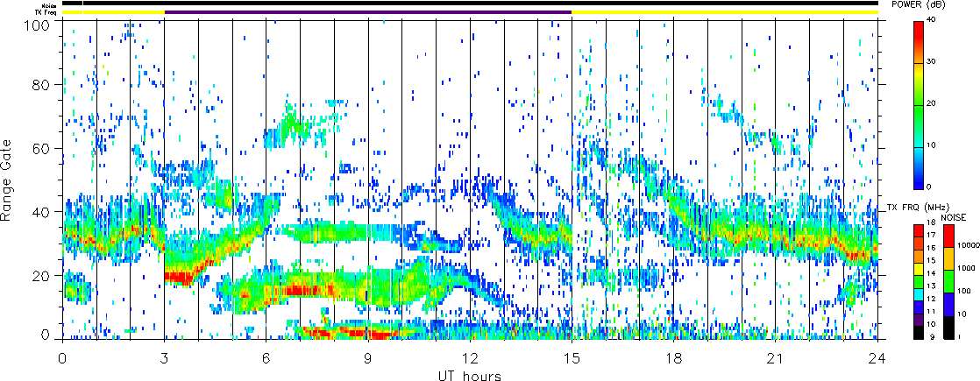Click yellow swatch in TX FRQ colorbar
Image resolution: width=980 pixels, height=381 pixels.
point(920,269)
